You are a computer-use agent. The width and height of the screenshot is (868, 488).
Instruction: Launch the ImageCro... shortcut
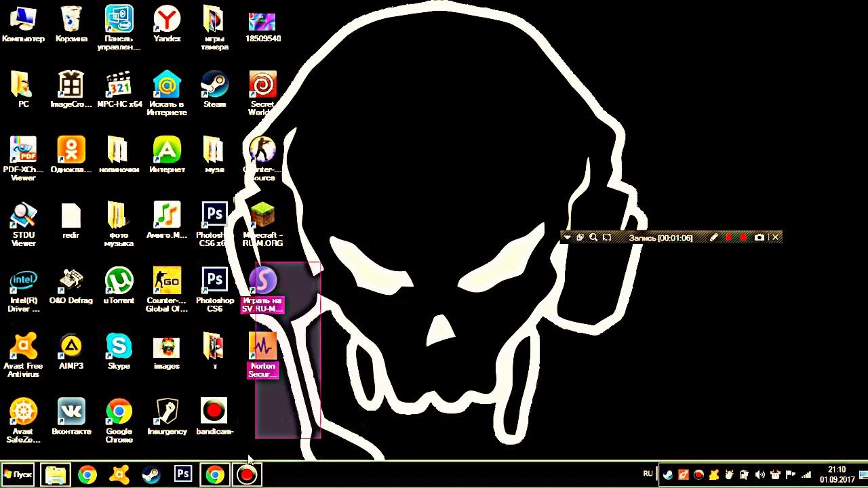71,90
